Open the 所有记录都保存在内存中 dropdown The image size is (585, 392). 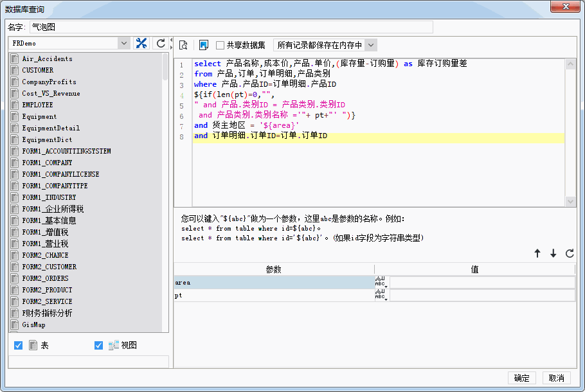tap(370, 45)
